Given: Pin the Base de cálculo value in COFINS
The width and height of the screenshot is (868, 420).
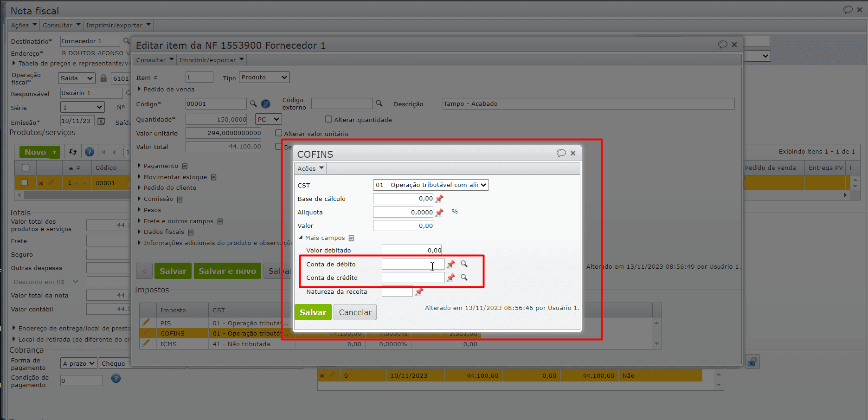Looking at the screenshot, I should tap(439, 199).
